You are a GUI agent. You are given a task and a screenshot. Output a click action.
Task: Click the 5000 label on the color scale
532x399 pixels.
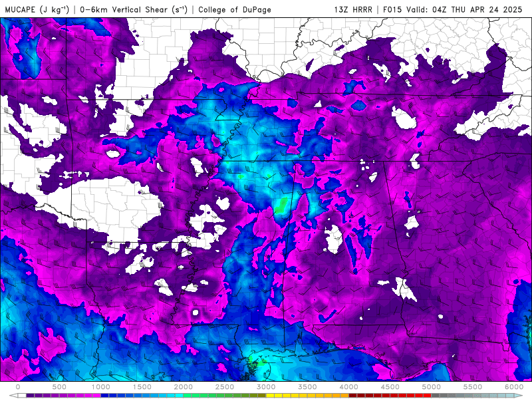click(x=432, y=387)
